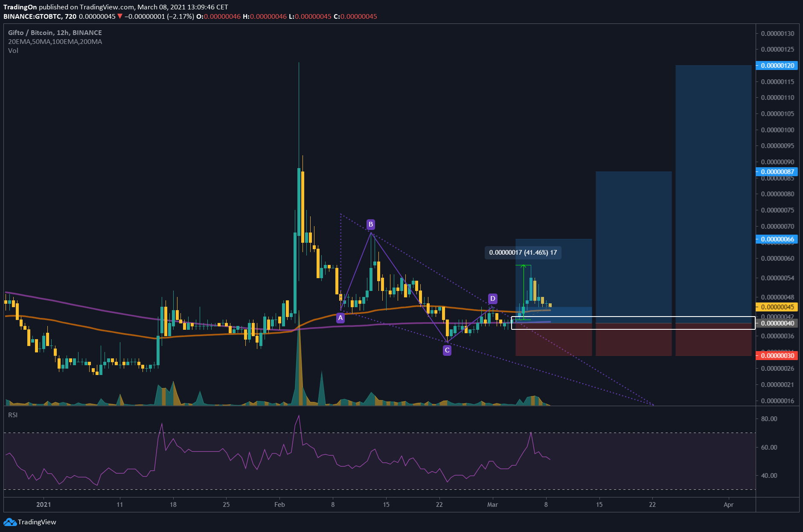Click the 0.00000017 (41.46%) 17 measurement tooltip
Screen dimensions: 803x532
click(523, 253)
